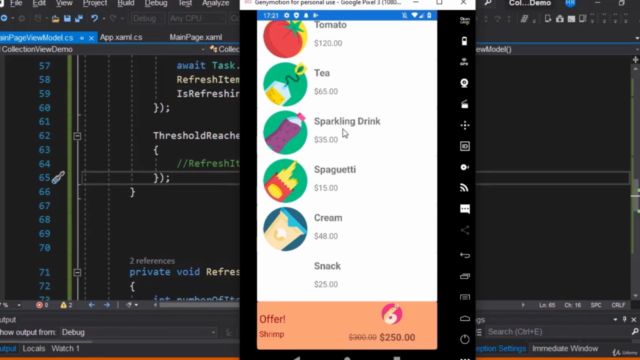Collapse the RefreshItems method at line 71
This screenshot has height=360, width=640.
point(77,272)
